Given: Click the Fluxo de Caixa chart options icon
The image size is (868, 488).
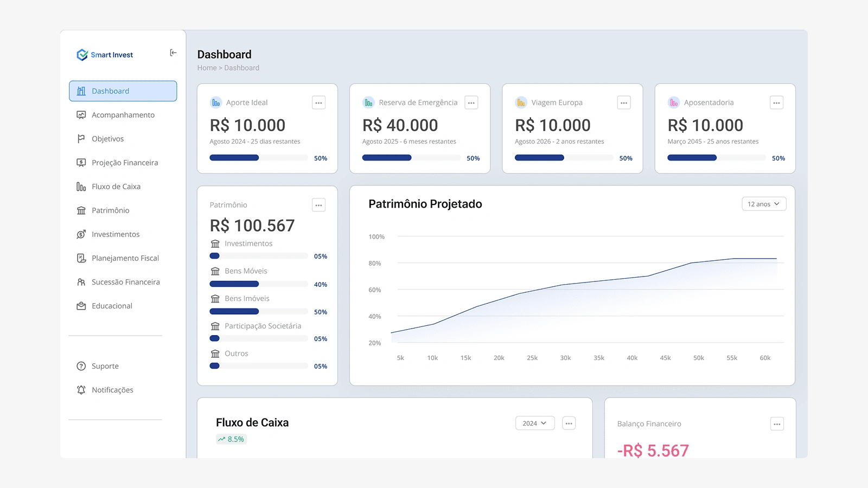Looking at the screenshot, I should click(569, 423).
